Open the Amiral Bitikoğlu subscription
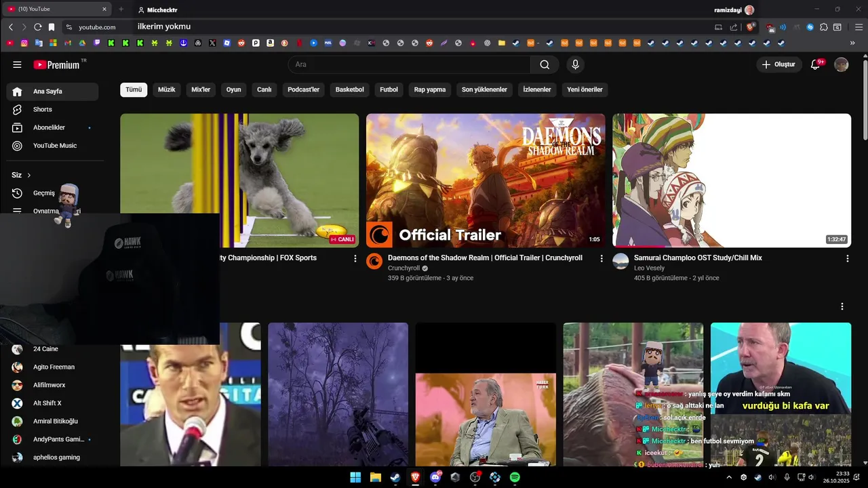The image size is (868, 488). pos(52,422)
